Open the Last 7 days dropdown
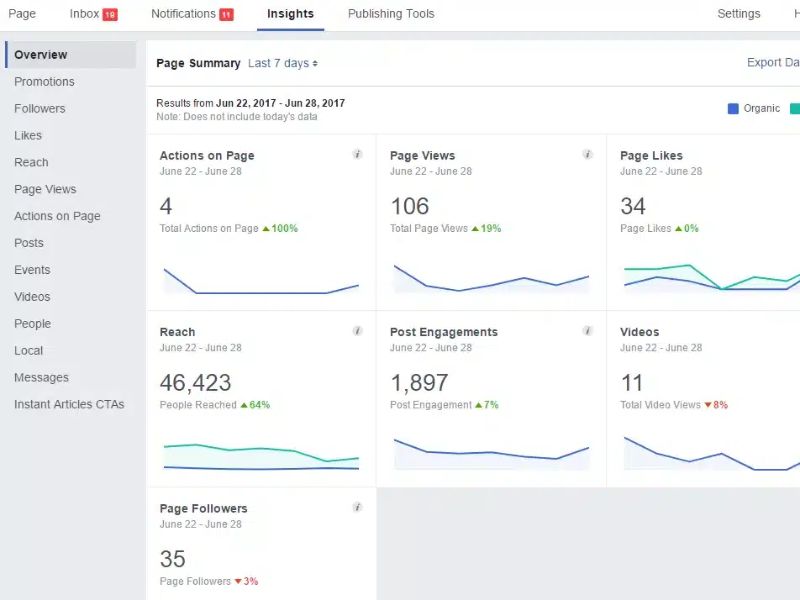Screen dimensions: 800x600 tap(283, 63)
